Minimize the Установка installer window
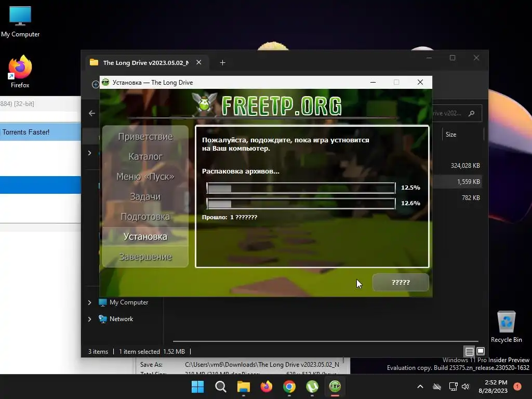532x399 pixels. [373, 82]
